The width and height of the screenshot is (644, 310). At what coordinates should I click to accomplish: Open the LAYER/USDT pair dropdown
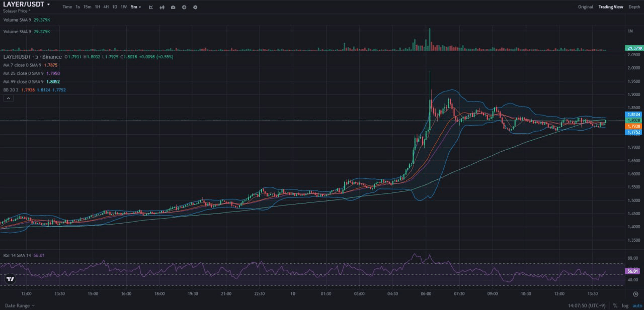(27, 4)
